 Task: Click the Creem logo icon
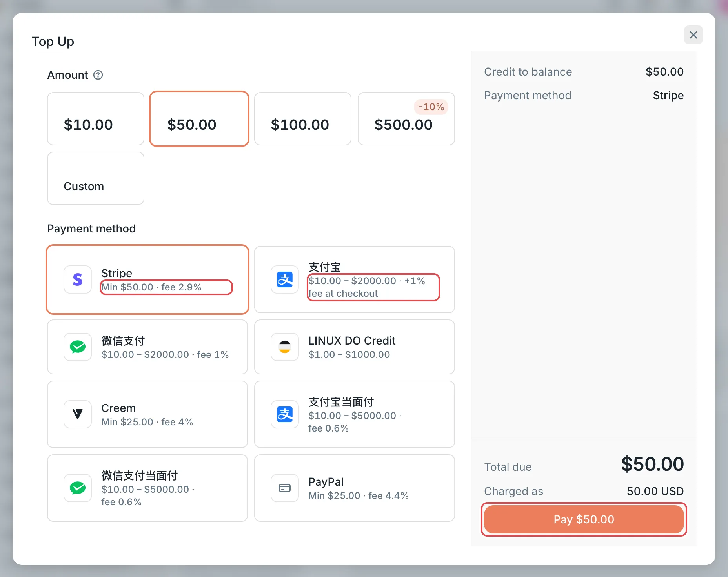(x=78, y=414)
